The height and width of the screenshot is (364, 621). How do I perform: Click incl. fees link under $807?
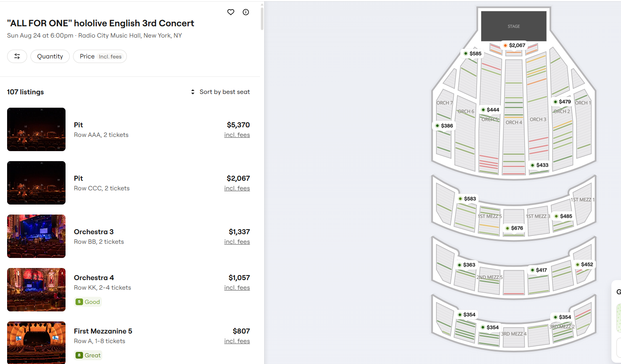237,341
